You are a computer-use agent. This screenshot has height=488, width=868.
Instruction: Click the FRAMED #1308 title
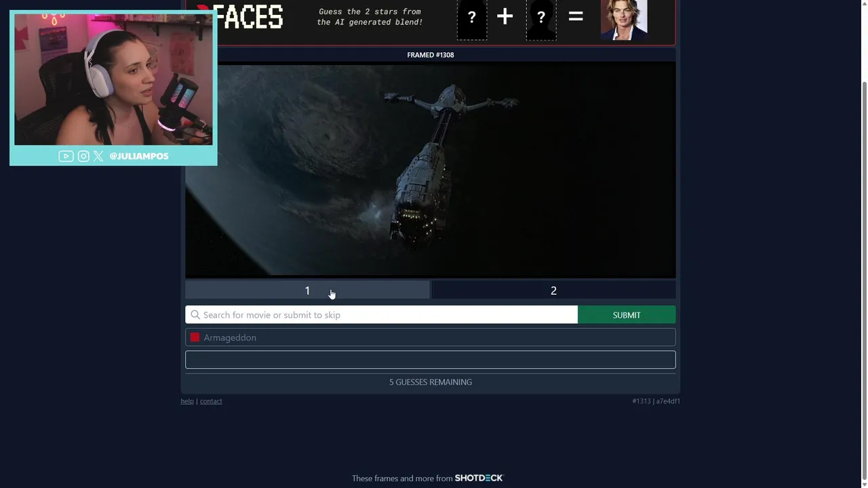point(431,55)
